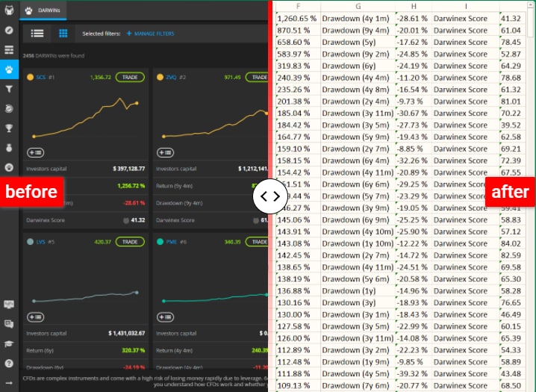536x392 pixels.
Task: Click the LVS performance chart
Action: coord(85,296)
